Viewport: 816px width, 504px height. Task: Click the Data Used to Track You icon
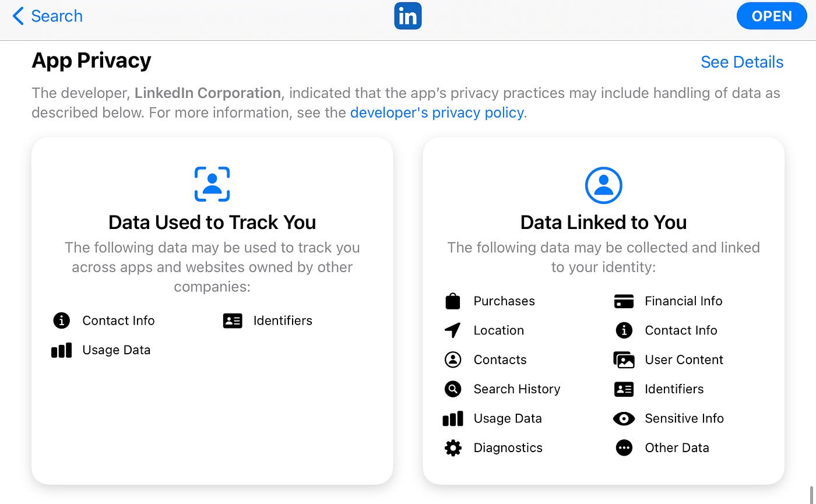coord(212,184)
